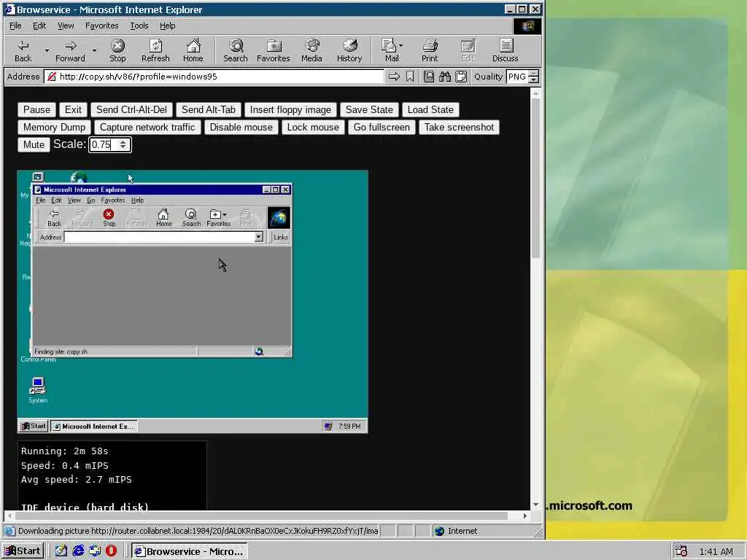This screenshot has width=747, height=560.
Task: Open the Media toolbar button
Action: point(311,50)
